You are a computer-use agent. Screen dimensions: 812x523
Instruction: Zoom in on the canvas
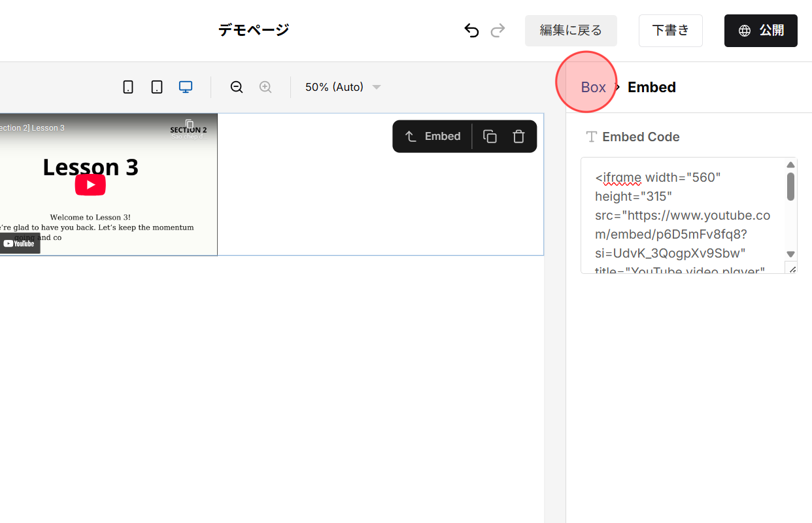click(x=265, y=86)
